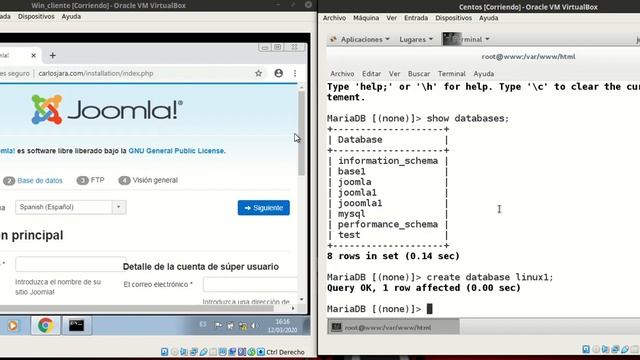Open the Chrome profile avatar icon
This screenshot has height=360, width=640.
point(278,73)
